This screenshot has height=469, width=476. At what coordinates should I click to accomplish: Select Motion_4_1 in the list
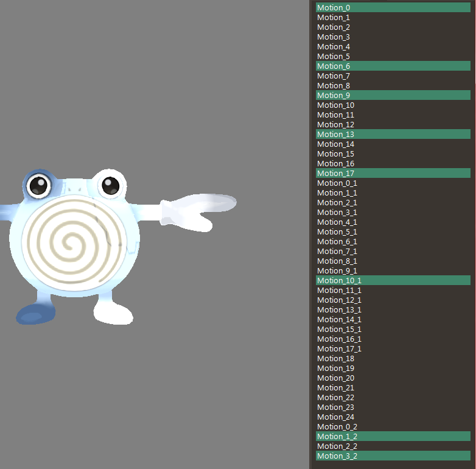[x=393, y=222]
